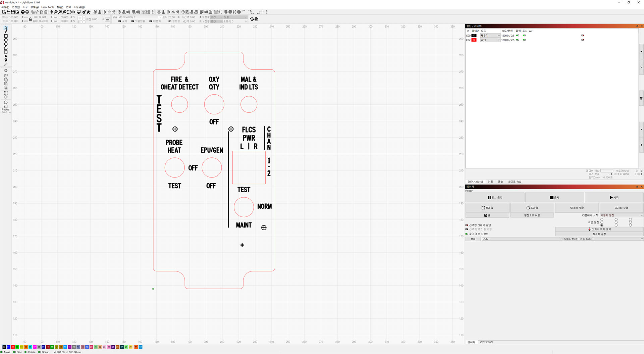The height and width of the screenshot is (354, 644).
Task: Select the Polygon drawing tool
Action: pyautogui.click(x=6, y=44)
